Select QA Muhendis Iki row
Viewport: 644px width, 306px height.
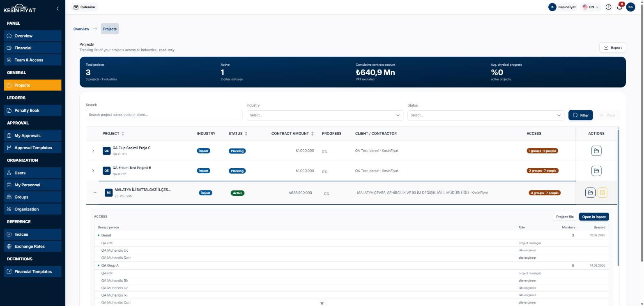click(x=351, y=295)
